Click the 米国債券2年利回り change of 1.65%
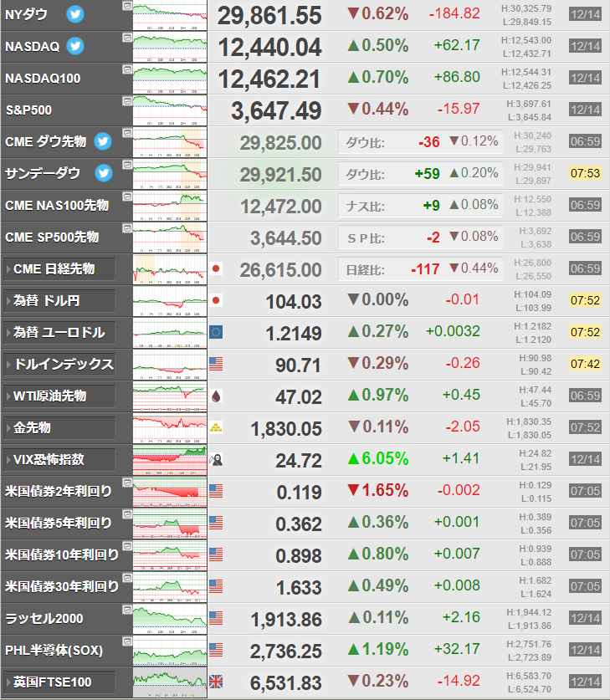 pos(377,491)
